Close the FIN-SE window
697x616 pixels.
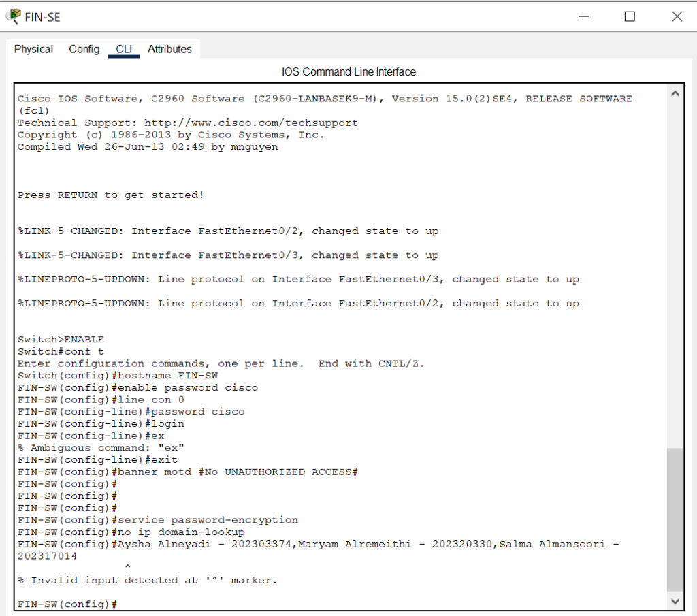[x=677, y=16]
